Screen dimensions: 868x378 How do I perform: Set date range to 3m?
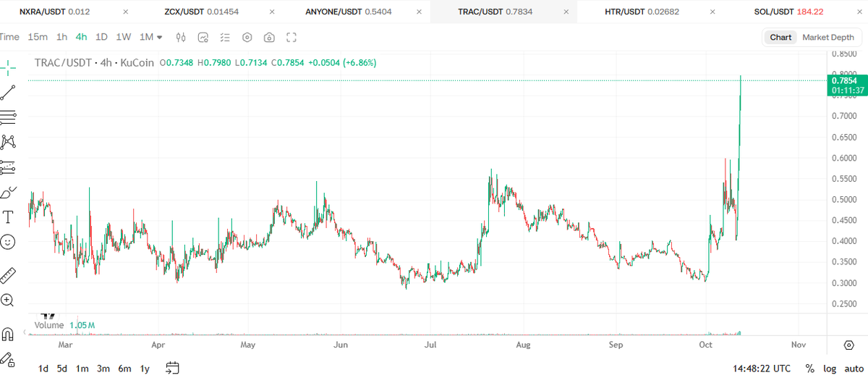[x=103, y=369]
